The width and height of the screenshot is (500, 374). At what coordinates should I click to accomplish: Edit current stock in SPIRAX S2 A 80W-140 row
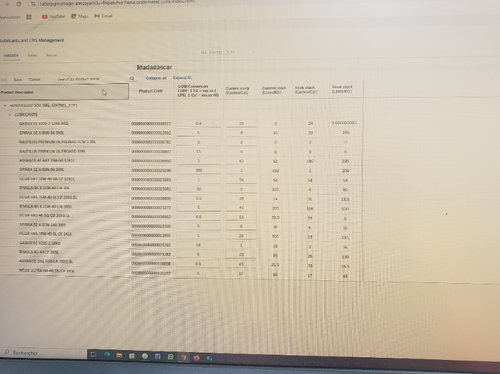(x=241, y=226)
